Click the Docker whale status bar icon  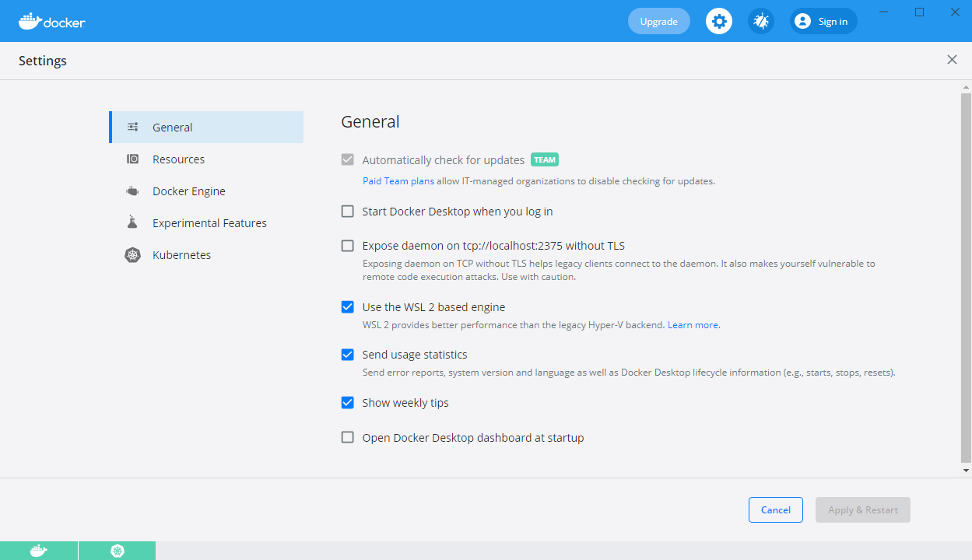click(39, 551)
